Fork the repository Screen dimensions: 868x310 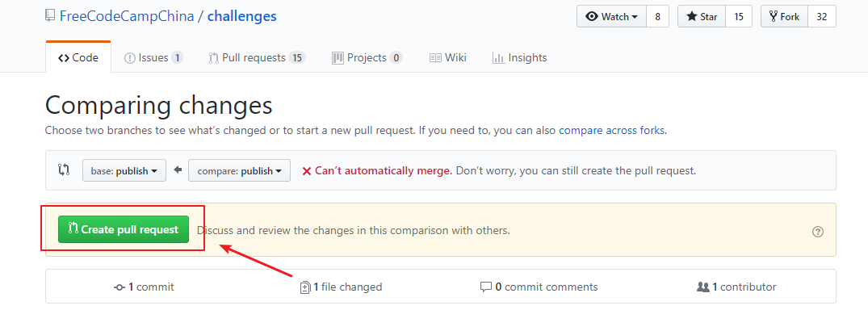[x=784, y=17]
